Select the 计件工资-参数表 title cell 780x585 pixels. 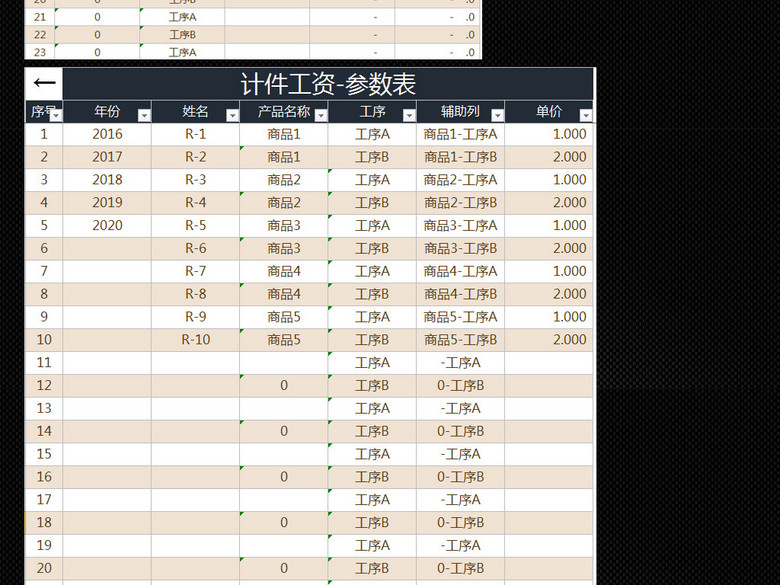(328, 84)
